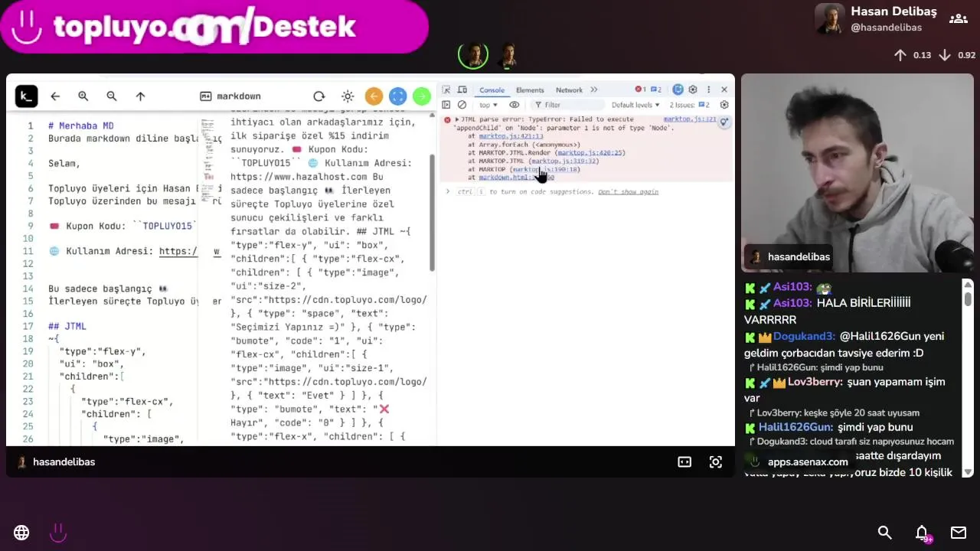Click the 'Don't show again' link
This screenshot has height=551, width=980.
[x=628, y=192]
